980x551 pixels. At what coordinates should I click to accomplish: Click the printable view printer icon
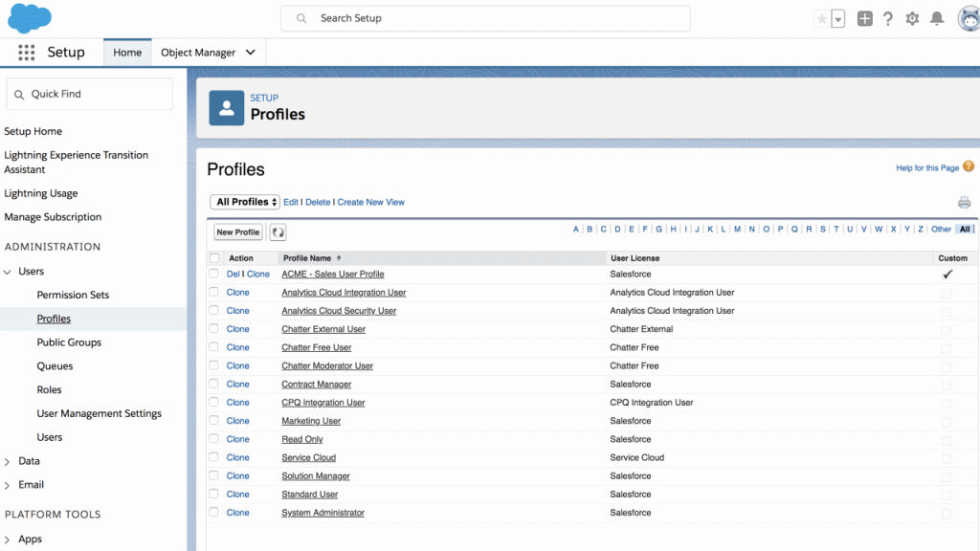(x=964, y=203)
